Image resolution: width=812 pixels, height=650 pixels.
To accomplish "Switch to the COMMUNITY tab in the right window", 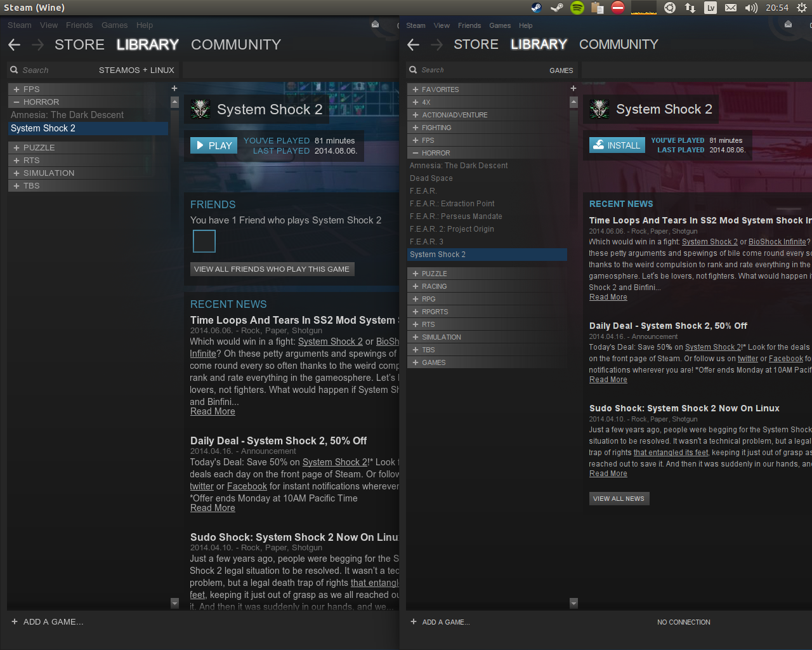I will point(619,44).
